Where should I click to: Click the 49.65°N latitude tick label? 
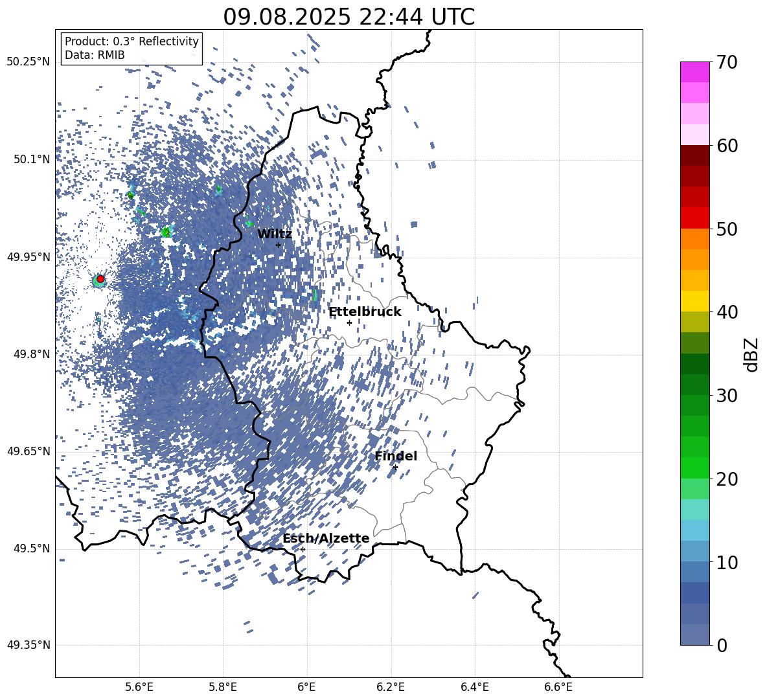coord(29,451)
